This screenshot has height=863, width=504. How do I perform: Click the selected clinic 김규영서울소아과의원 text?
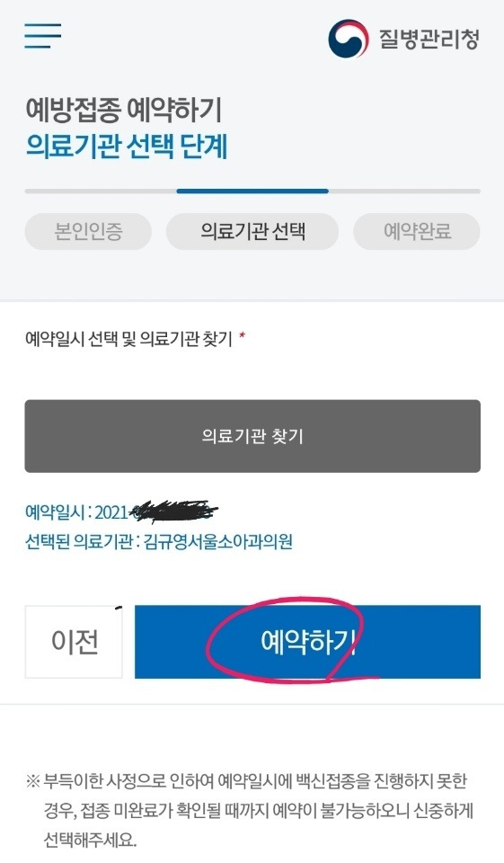[218, 542]
